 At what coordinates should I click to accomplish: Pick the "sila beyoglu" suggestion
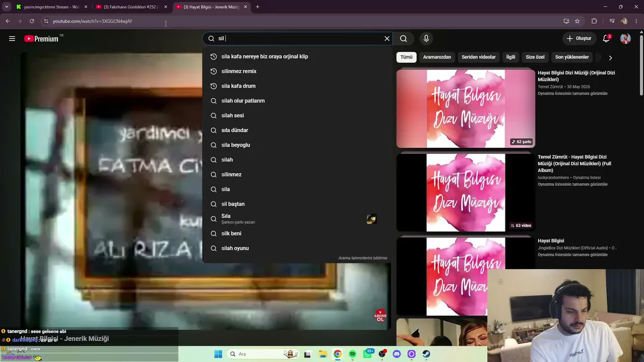pos(297,145)
